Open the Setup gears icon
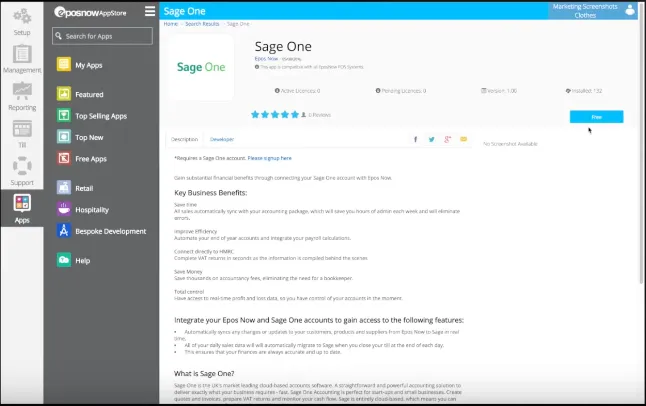The image size is (646, 406). [22, 16]
